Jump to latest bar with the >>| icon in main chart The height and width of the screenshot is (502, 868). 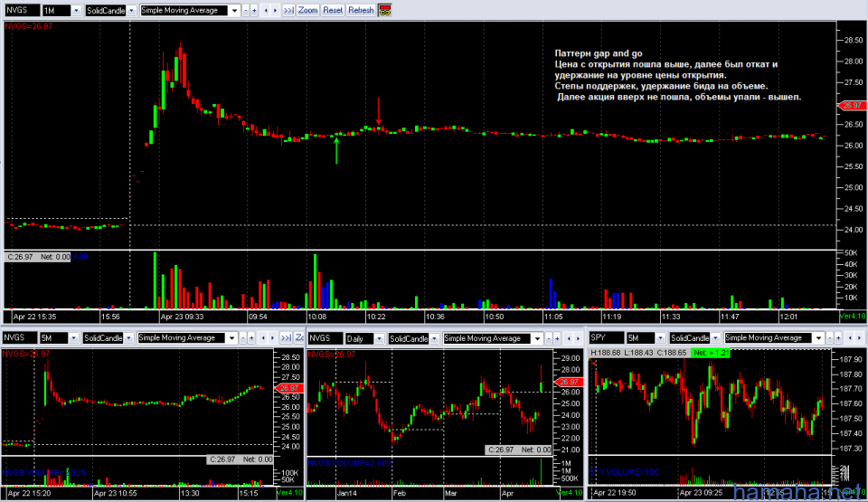click(x=288, y=11)
